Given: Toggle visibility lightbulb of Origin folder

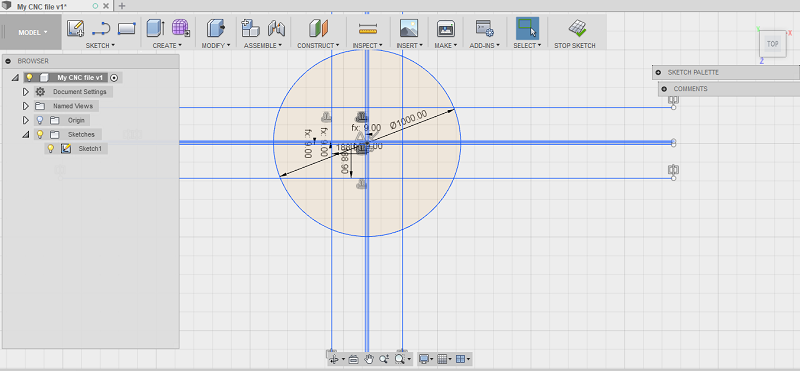Looking at the screenshot, I should pyautogui.click(x=40, y=120).
